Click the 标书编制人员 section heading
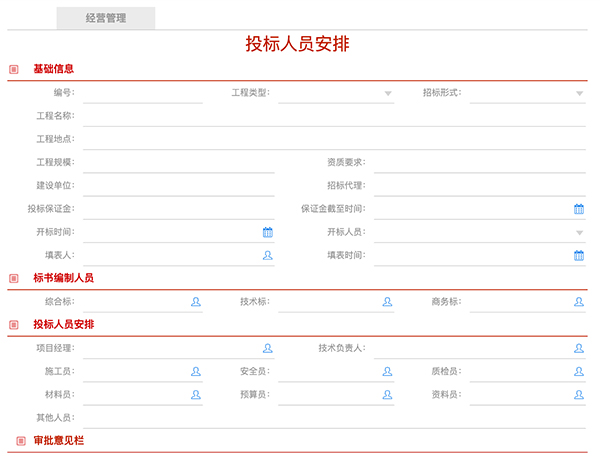The image size is (600, 465). click(x=64, y=278)
